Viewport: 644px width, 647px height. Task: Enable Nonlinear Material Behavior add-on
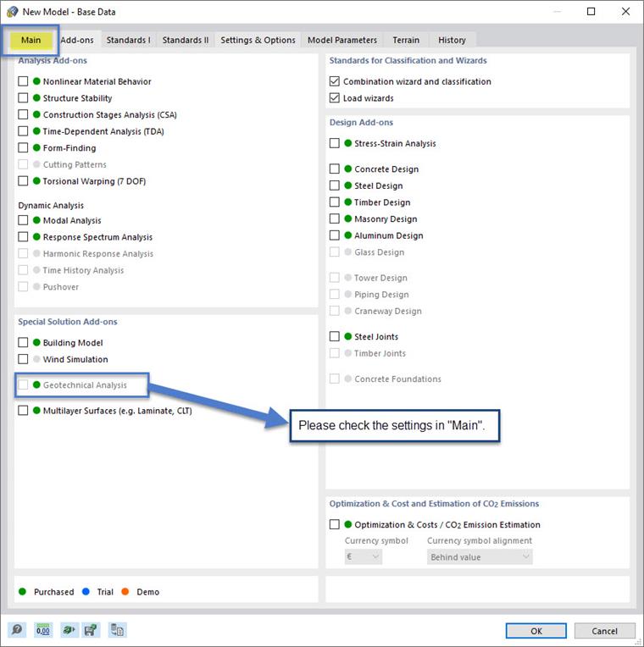coord(23,81)
